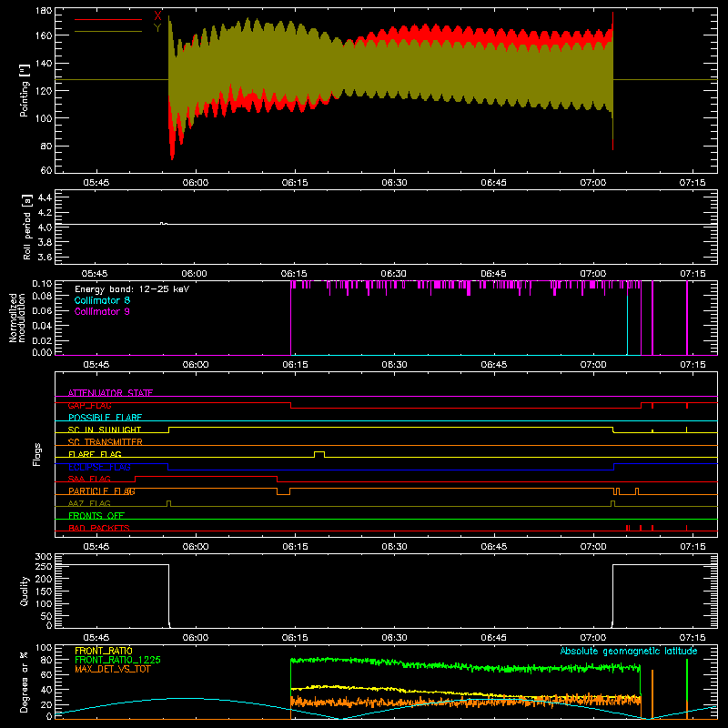728x728 pixels.
Task: Click the 140 tick on the Pointing axis
Action: [x=44, y=63]
